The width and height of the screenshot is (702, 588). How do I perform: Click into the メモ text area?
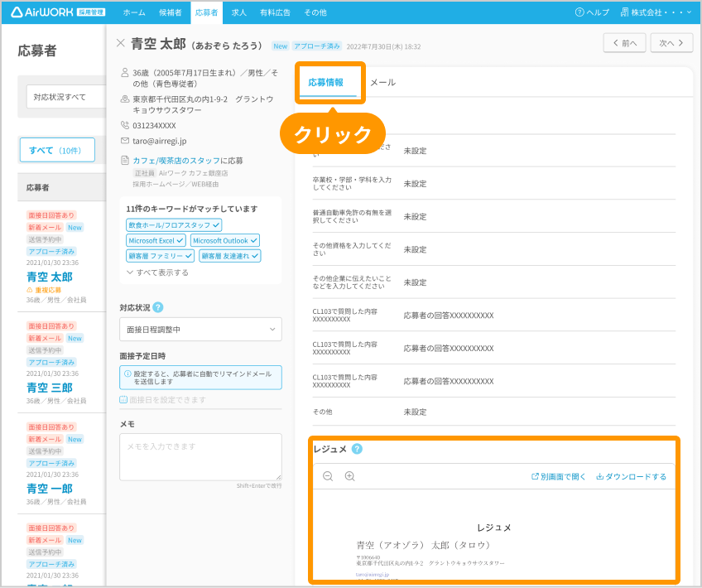(200, 457)
